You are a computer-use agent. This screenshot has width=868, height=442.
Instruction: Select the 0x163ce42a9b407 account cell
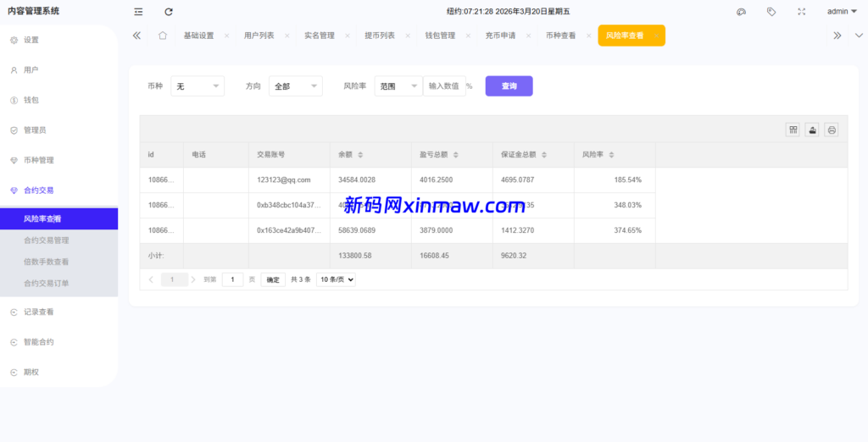point(290,230)
